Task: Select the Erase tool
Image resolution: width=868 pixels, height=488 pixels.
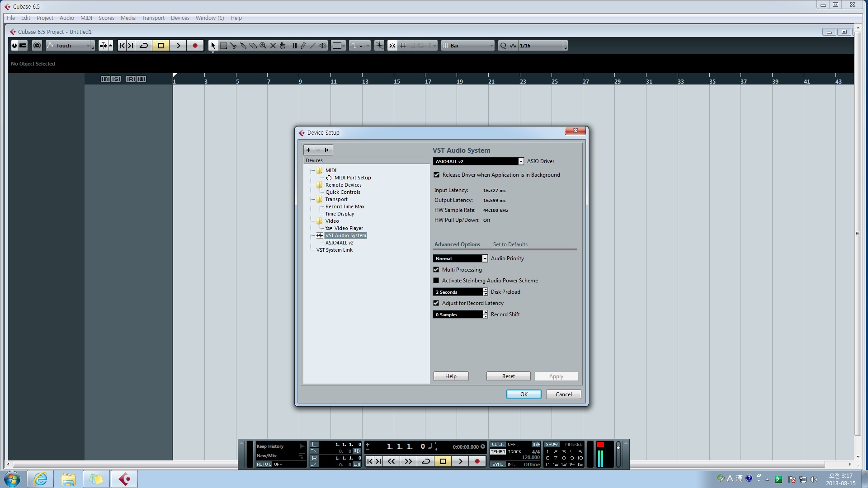Action: pos(253,46)
